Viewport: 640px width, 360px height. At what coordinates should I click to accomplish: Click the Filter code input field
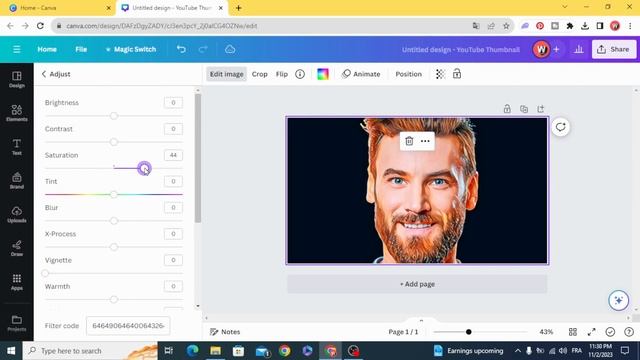pos(128,326)
